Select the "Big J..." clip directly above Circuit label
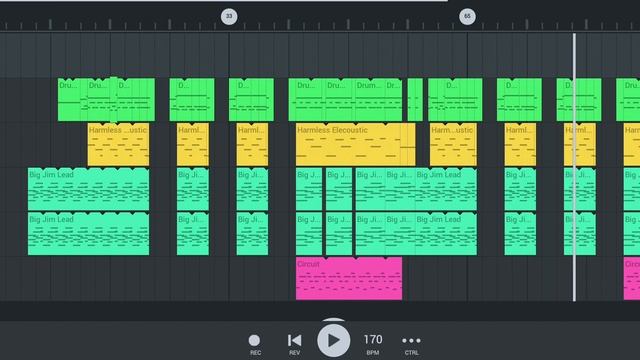Viewport: 640px width, 360px height. (x=309, y=234)
